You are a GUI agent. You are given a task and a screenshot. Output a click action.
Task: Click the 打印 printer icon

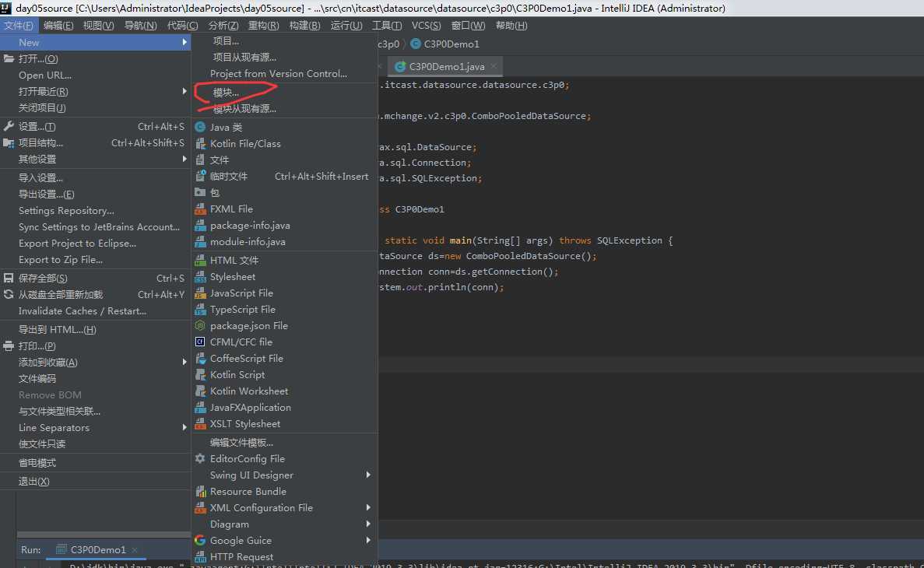click(9, 346)
